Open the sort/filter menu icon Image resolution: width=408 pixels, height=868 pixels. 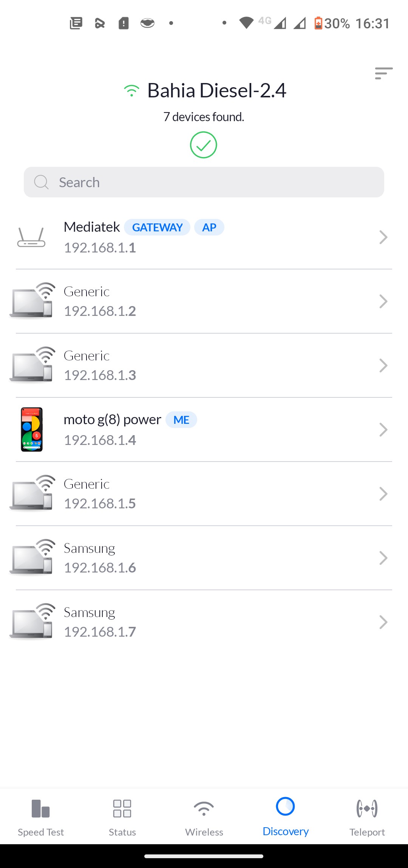383,73
